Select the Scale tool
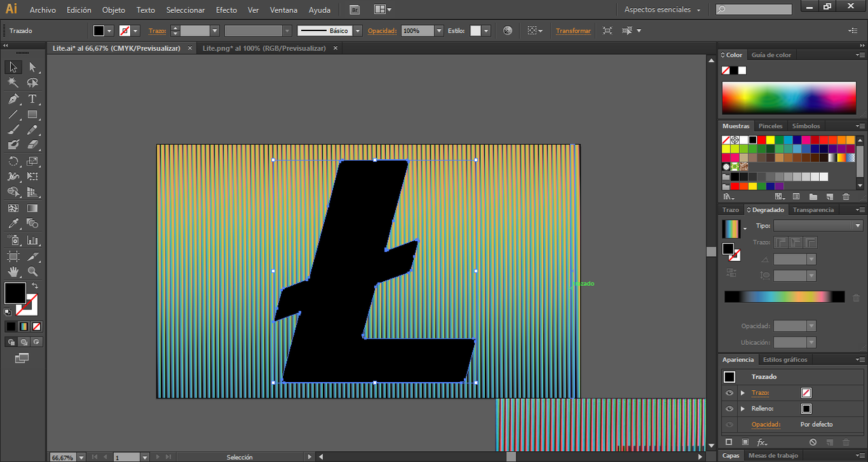Screen dimensions: 868x462 point(33,161)
